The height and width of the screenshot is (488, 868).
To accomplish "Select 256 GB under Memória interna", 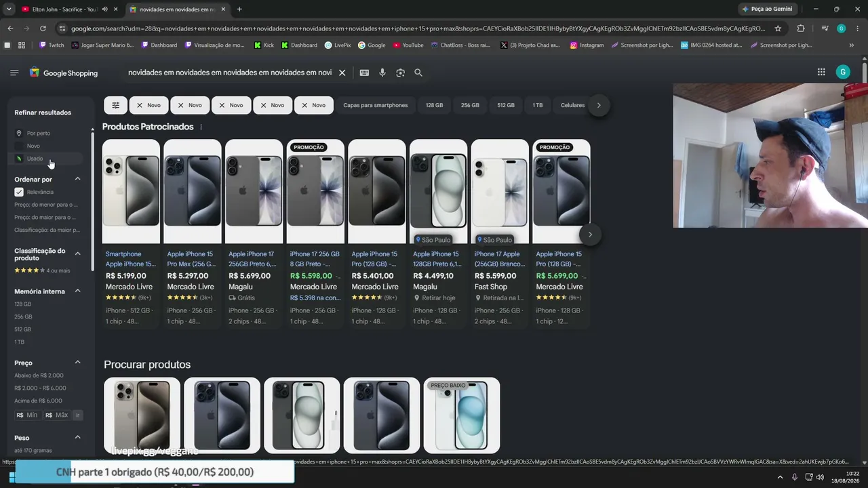I will pos(23,317).
